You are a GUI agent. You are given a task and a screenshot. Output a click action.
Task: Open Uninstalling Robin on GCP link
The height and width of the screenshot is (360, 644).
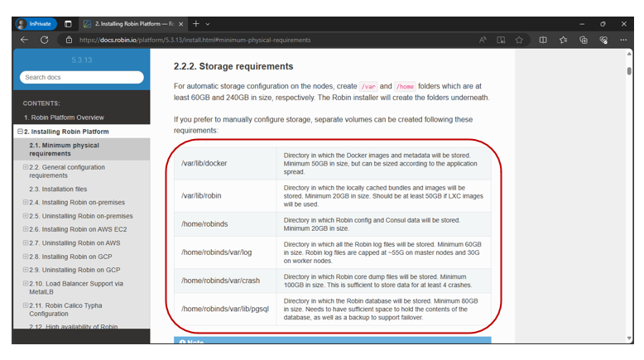pyautogui.click(x=74, y=270)
